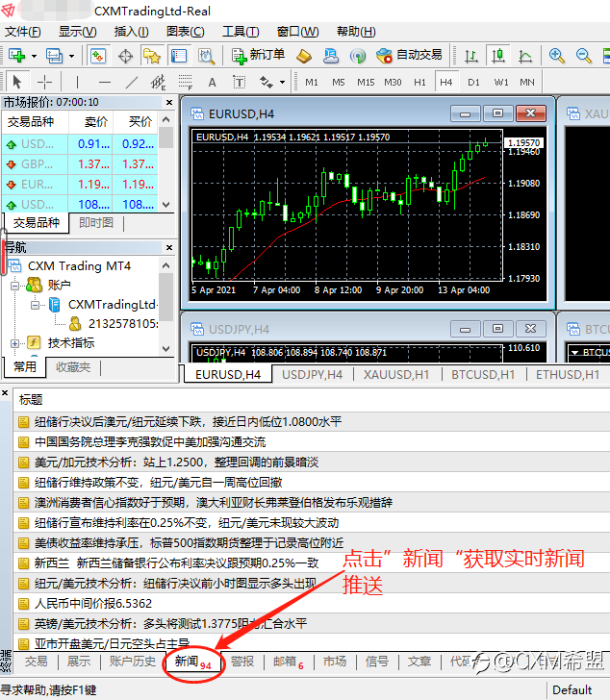Click the 新订单 new order button

[258, 56]
